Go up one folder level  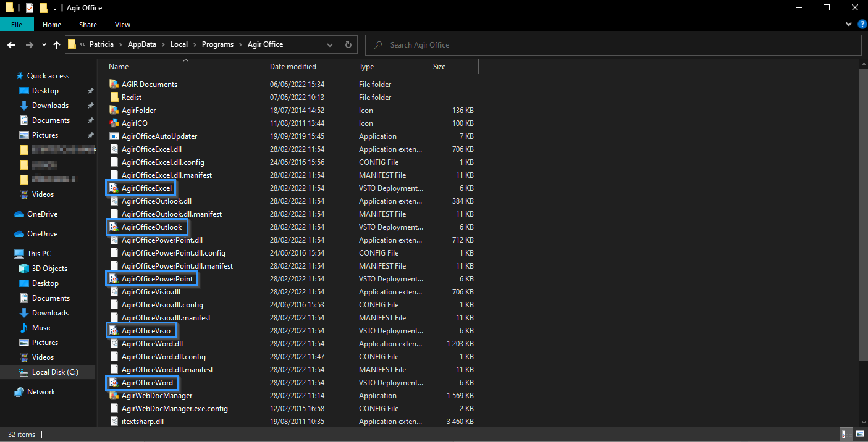[57, 45]
